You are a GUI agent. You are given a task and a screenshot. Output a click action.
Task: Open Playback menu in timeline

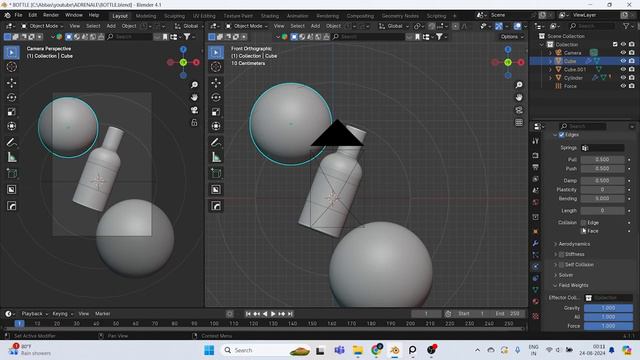[35, 314]
